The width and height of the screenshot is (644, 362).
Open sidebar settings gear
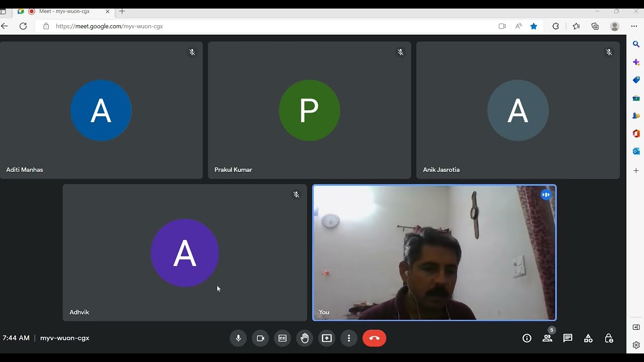pyautogui.click(x=636, y=345)
